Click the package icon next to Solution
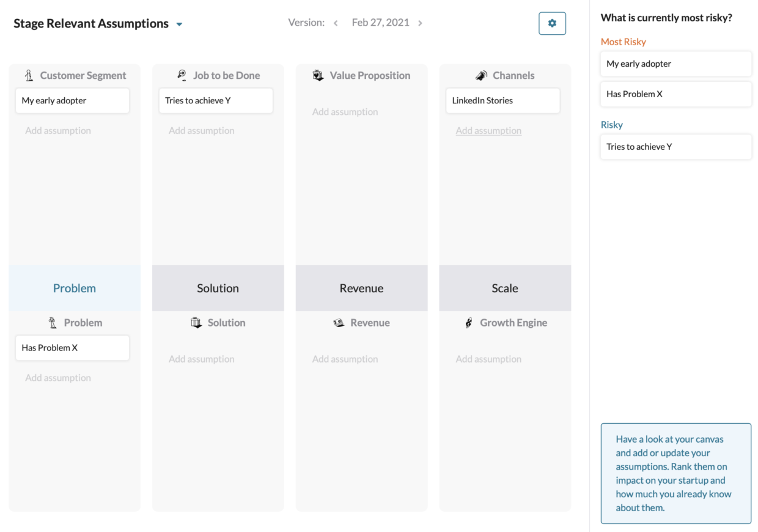The width and height of the screenshot is (758, 532). pyautogui.click(x=196, y=322)
